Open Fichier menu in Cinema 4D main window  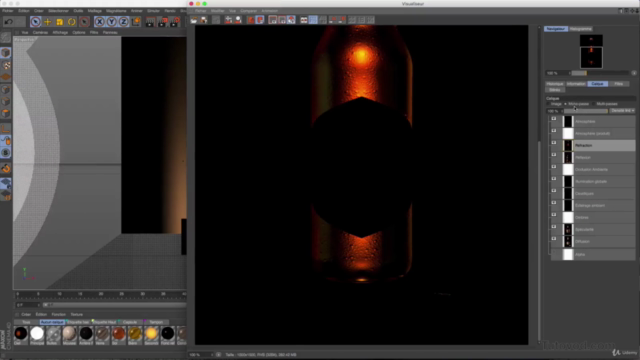click(8, 11)
